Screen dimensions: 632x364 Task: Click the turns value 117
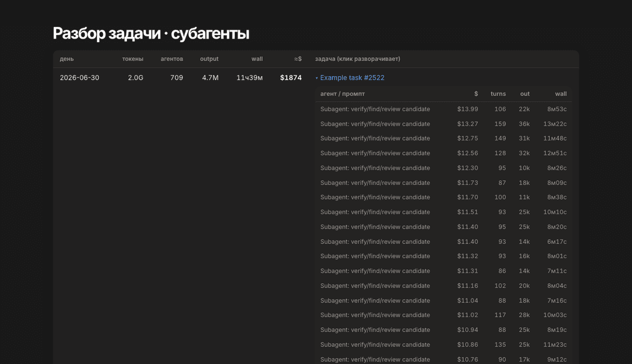point(500,315)
